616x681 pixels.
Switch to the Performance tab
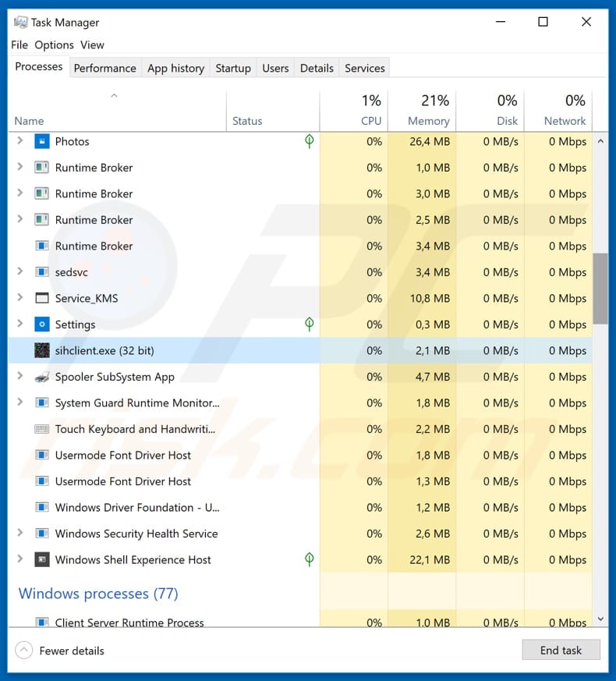click(105, 68)
